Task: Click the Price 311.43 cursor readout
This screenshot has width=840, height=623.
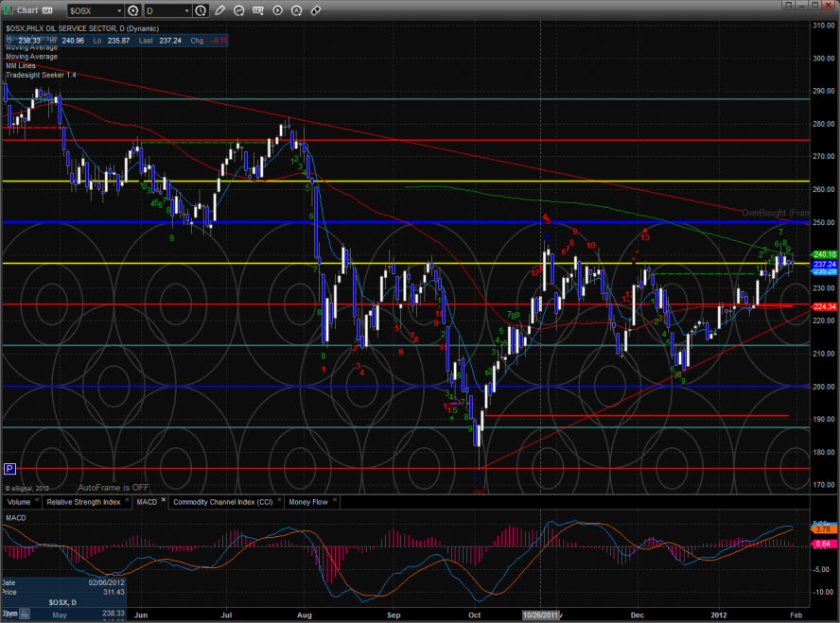Action: click(63, 592)
